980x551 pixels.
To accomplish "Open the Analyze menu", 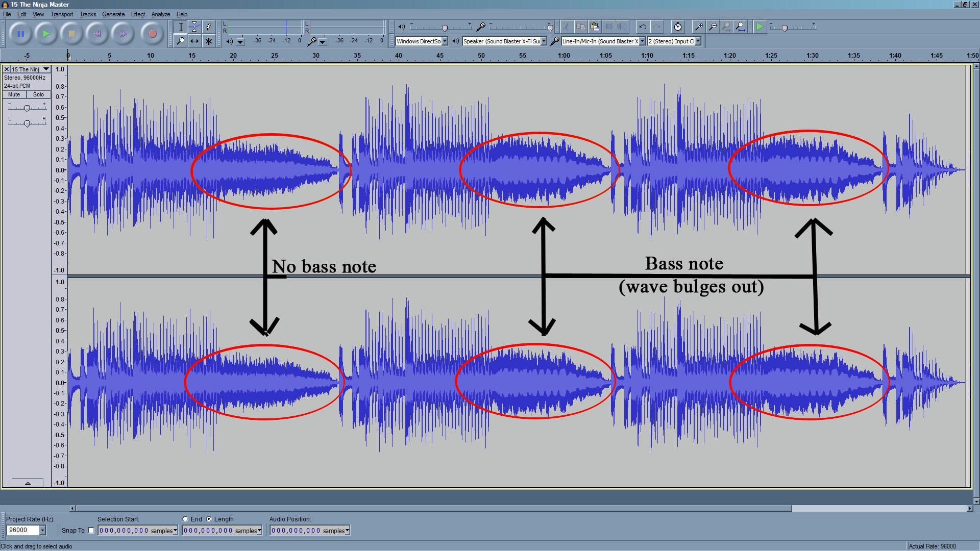I will (160, 14).
